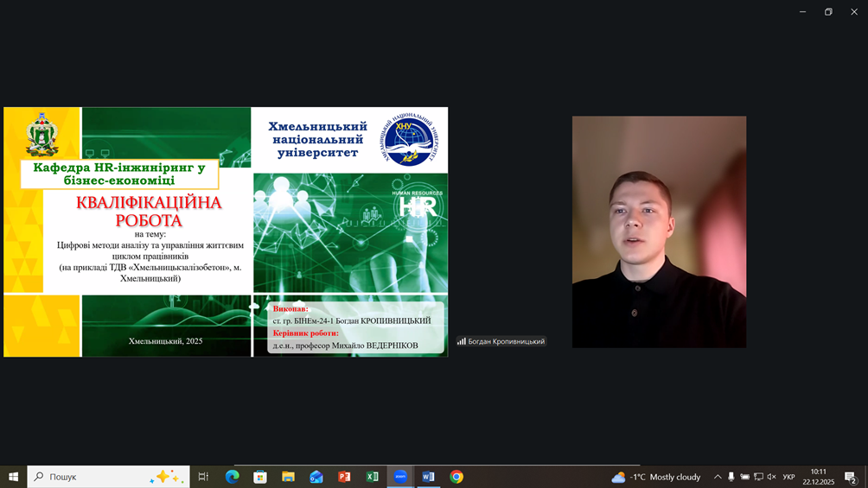Launch Microsoft Store from taskbar
Screen dimensions: 868x488
260,477
